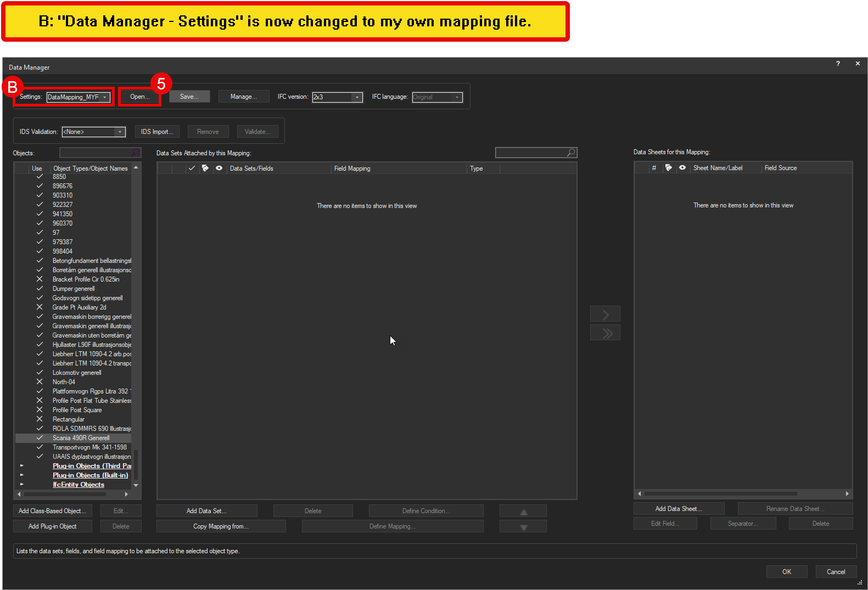This screenshot has width=868, height=590.
Task: Expand the IfcEntity Objects tree group
Action: click(x=22, y=485)
